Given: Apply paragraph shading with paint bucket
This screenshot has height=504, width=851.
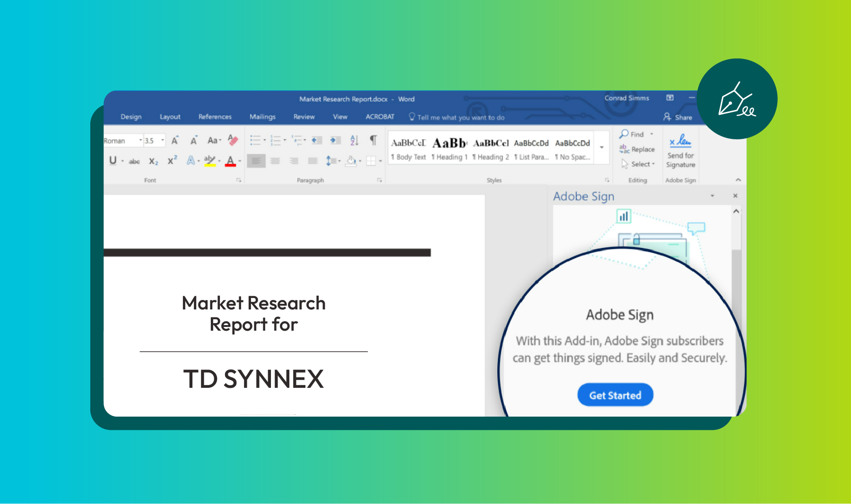Looking at the screenshot, I should [351, 161].
